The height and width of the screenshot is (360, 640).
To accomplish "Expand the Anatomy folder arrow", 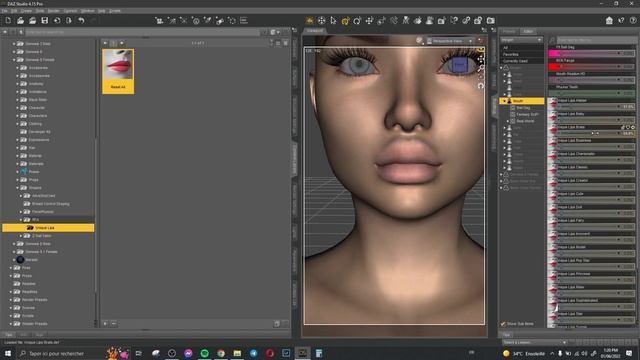I will point(18,84).
